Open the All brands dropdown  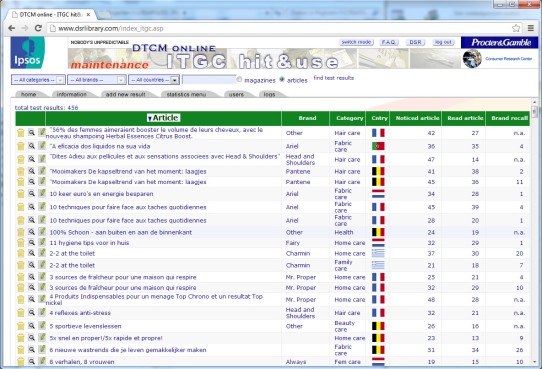click(x=97, y=80)
